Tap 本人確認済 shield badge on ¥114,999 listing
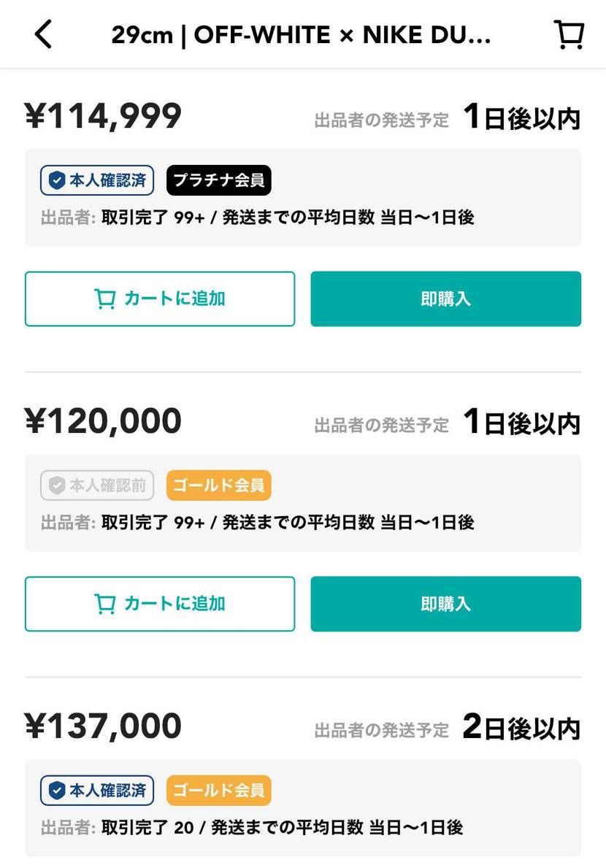This screenshot has width=606, height=868. pos(97,180)
